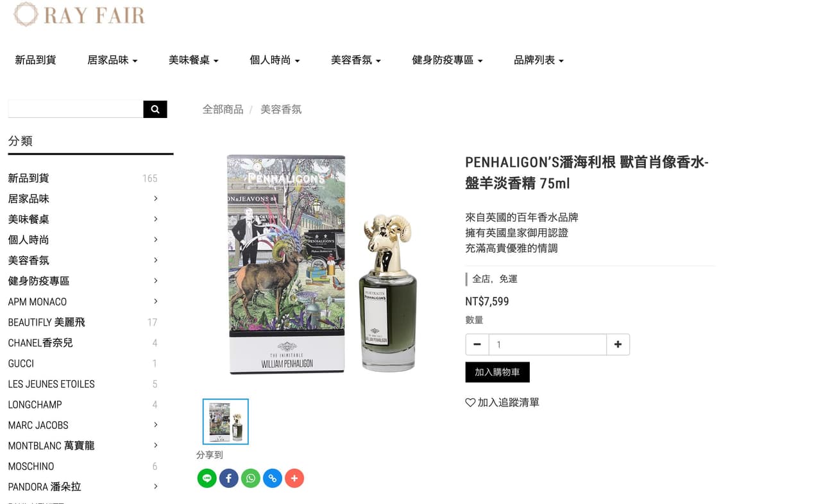The width and height of the screenshot is (821, 504).
Task: Open 品牌列表 navigation dropdown
Action: pyautogui.click(x=539, y=60)
